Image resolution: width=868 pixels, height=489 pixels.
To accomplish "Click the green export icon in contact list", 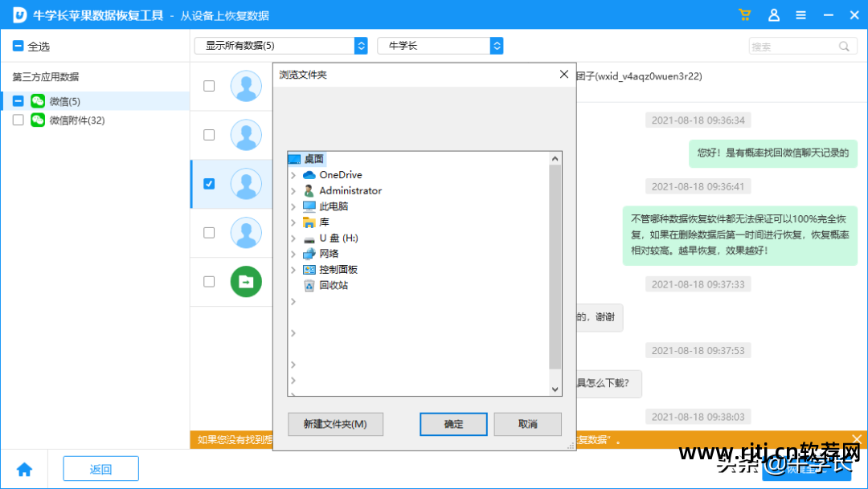I will pos(246,282).
